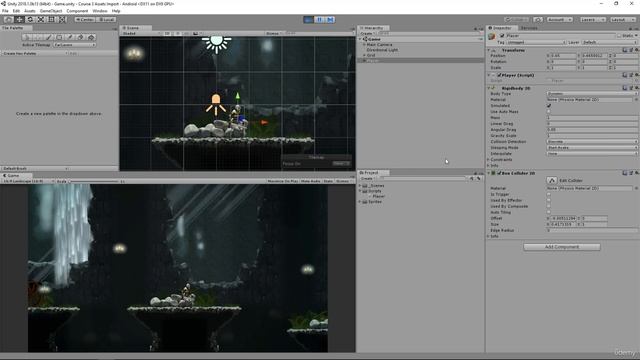
Task: Enable Used By Effector checkbox
Action: click(x=549, y=200)
